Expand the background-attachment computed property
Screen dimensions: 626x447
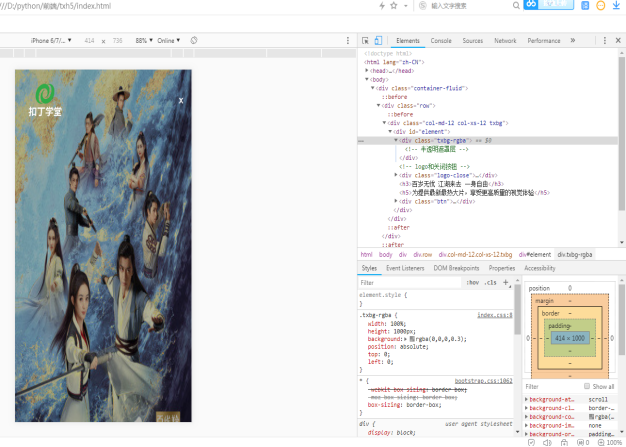click(x=526, y=400)
